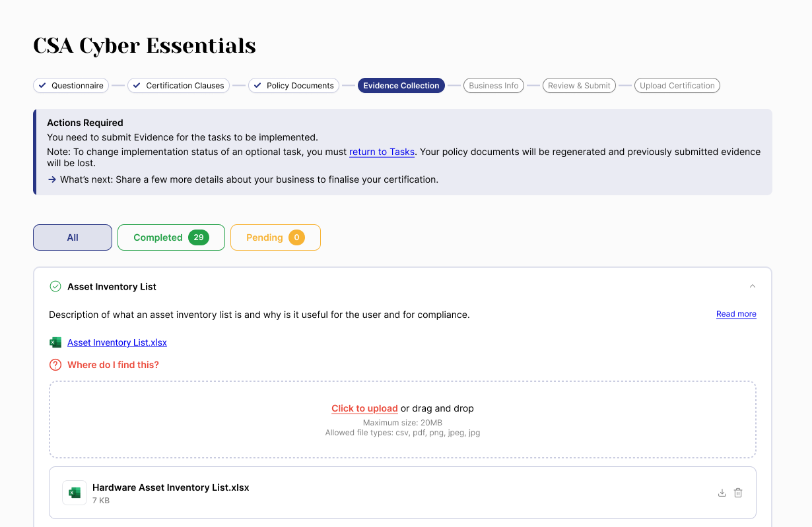The image size is (812, 527).
Task: Open Read more link for description
Action: [736, 314]
